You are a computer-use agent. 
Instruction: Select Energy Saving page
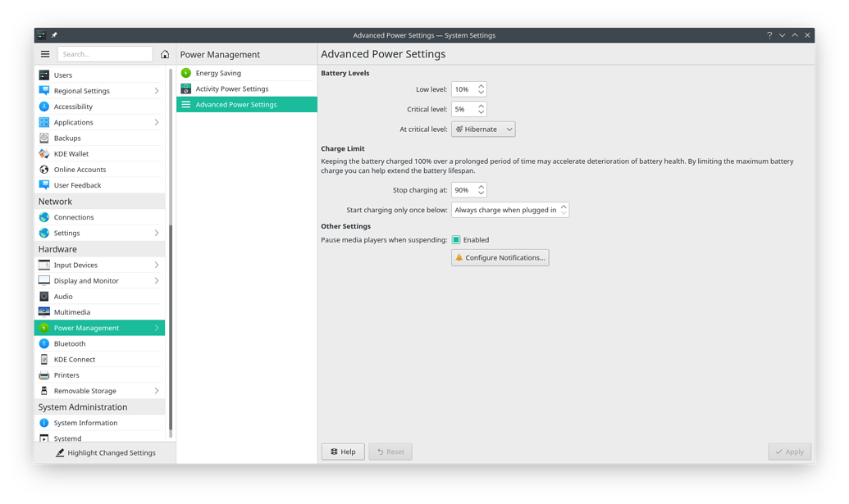click(247, 73)
